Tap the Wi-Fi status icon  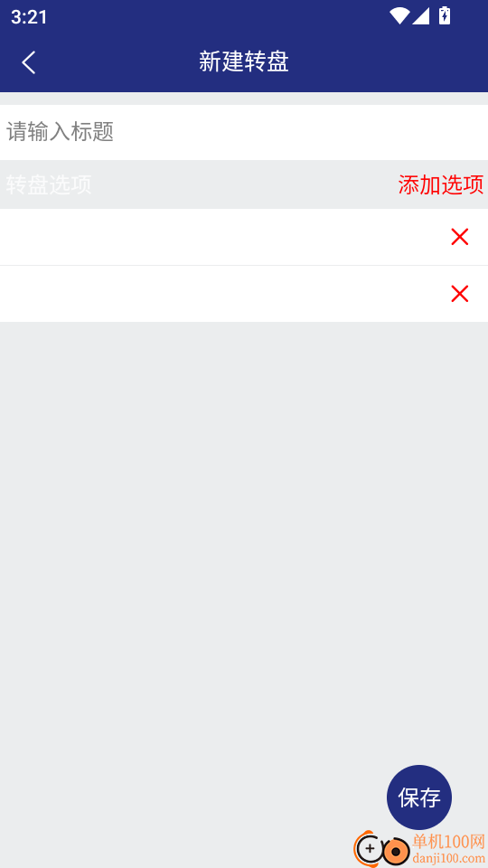click(399, 15)
